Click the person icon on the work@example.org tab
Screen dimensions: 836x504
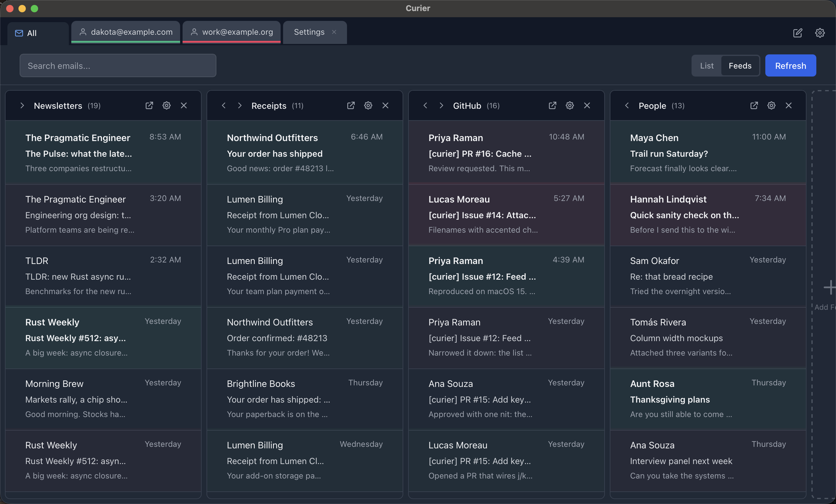coord(194,32)
